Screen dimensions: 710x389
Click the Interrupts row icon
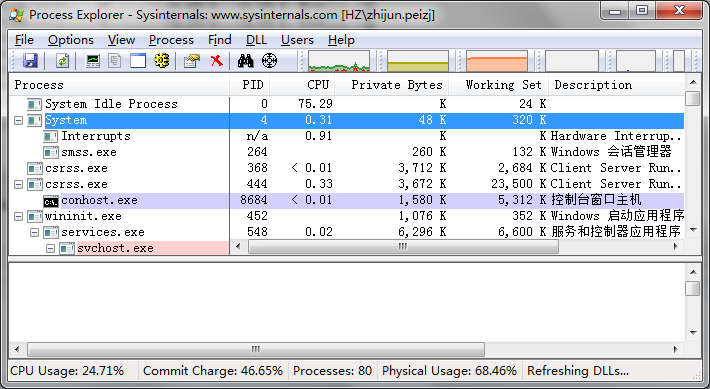tap(51, 136)
